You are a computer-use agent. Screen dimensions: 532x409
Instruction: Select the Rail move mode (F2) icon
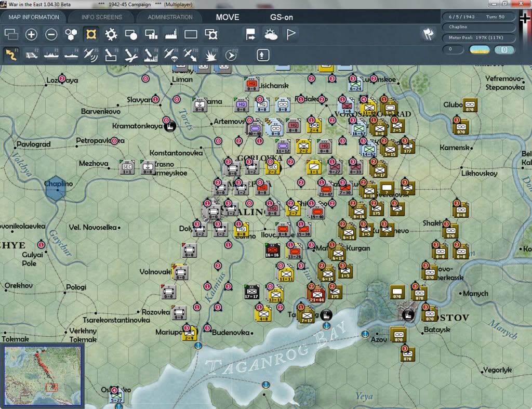[x=31, y=55]
